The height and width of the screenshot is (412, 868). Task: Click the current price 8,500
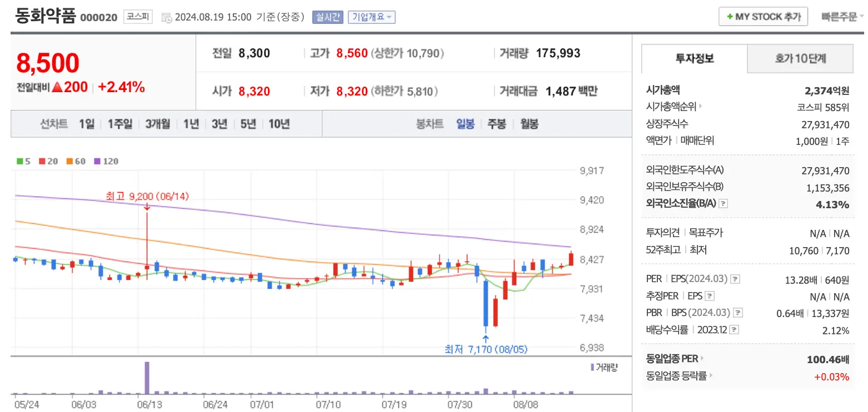pos(48,63)
